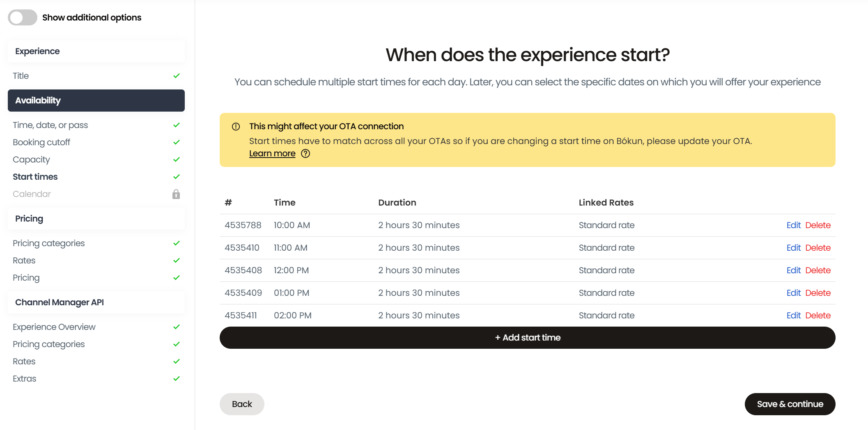Click the checkmark next to Booking cutoff
The width and height of the screenshot is (868, 430).
coord(177,142)
